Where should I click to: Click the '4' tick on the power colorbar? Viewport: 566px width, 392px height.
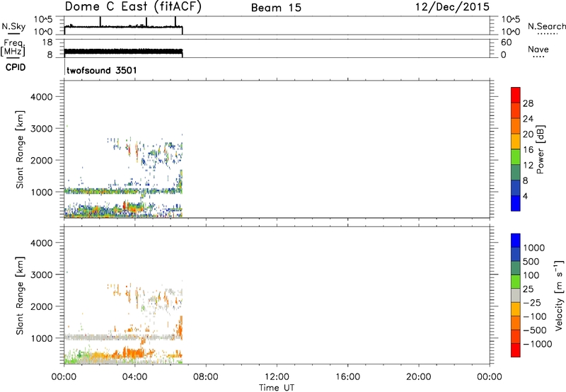coord(526,196)
